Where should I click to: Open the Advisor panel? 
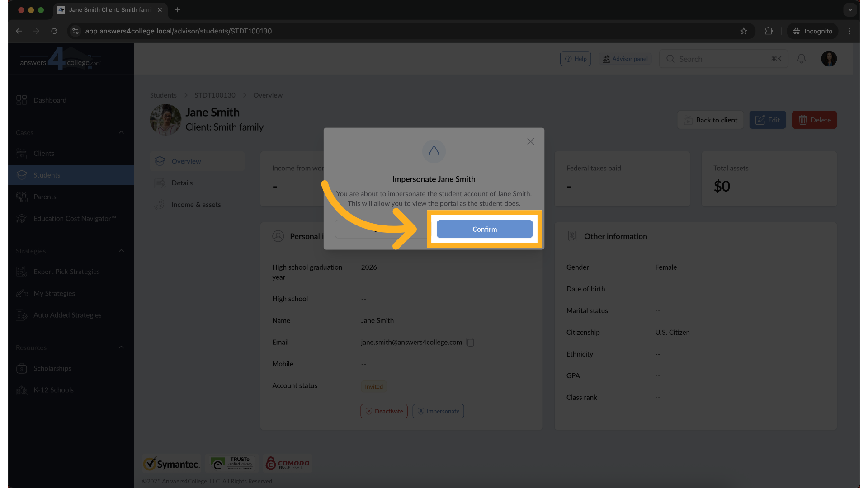pyautogui.click(x=625, y=58)
